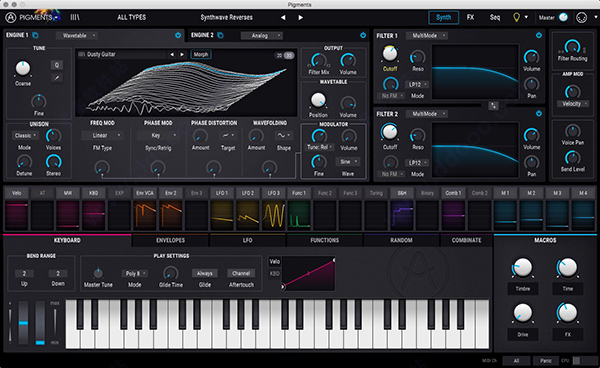Click the Timbre macro knob
Viewport: 600px width, 368px height.
(x=522, y=267)
